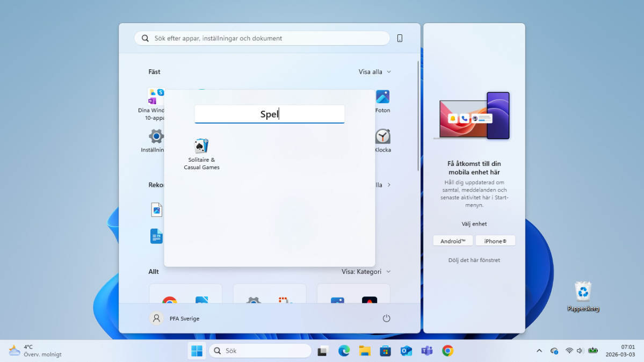Open Visa: Kategori dropdown
Screen dimensions: 644x362
[x=366, y=272]
